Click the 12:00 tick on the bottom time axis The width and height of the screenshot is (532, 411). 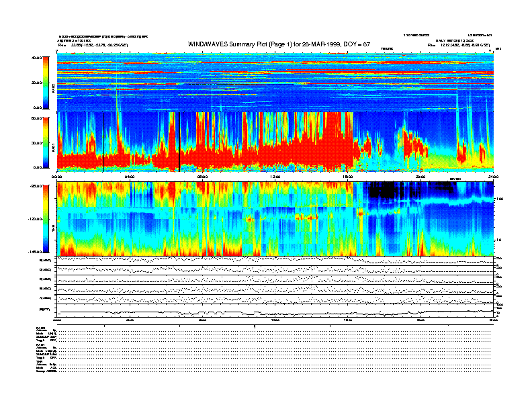point(275,320)
